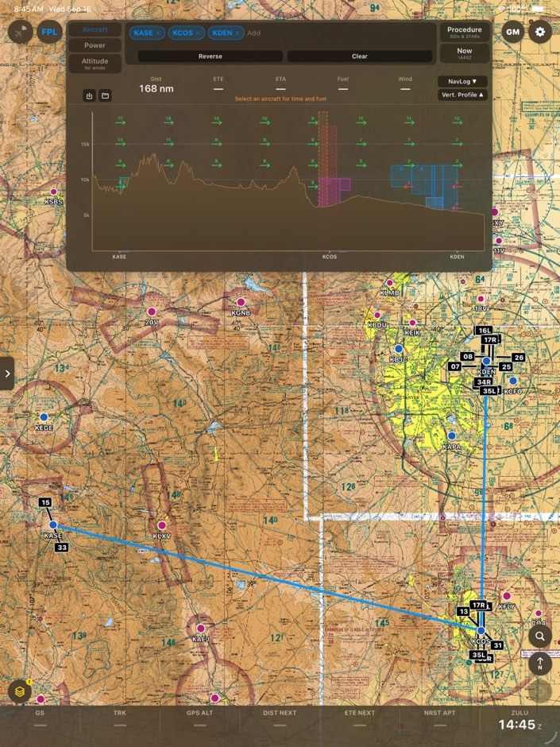Select runway 15 label at KASE
This screenshot has width=560, height=747.
[x=45, y=502]
